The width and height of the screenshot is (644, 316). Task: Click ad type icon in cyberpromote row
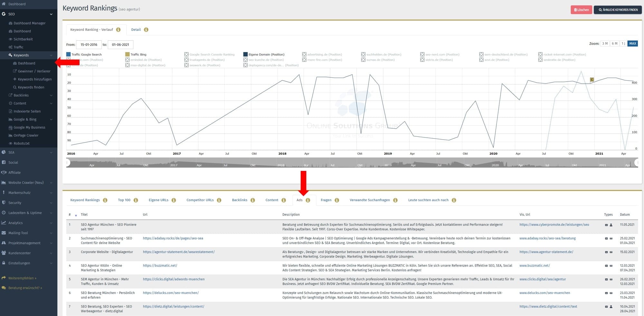[606, 225]
